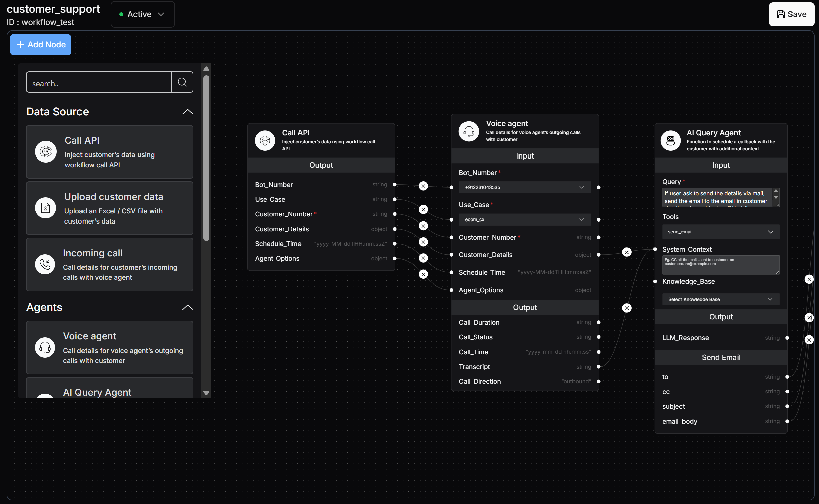The height and width of the screenshot is (504, 819).
Task: Click the Voice agent node header icon
Action: 469,131
